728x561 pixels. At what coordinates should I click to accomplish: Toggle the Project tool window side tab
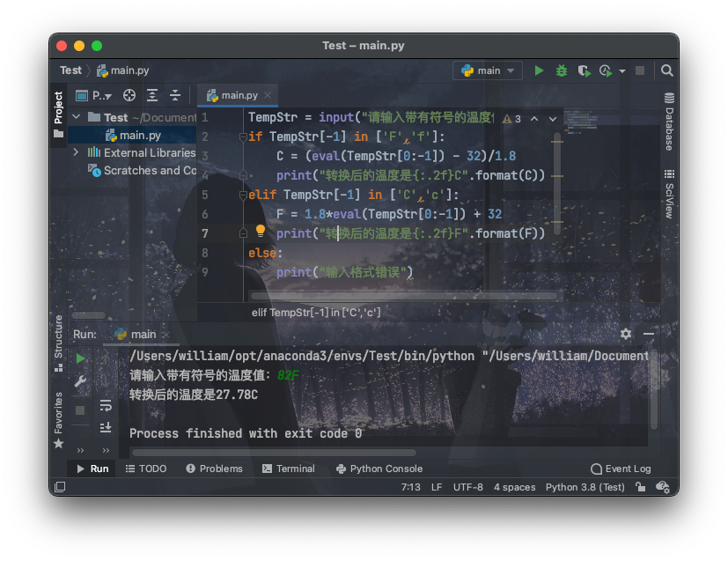click(x=58, y=114)
